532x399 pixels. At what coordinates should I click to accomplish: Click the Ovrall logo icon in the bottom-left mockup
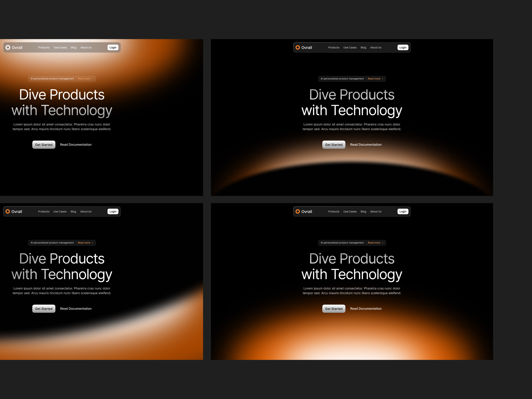(x=8, y=211)
